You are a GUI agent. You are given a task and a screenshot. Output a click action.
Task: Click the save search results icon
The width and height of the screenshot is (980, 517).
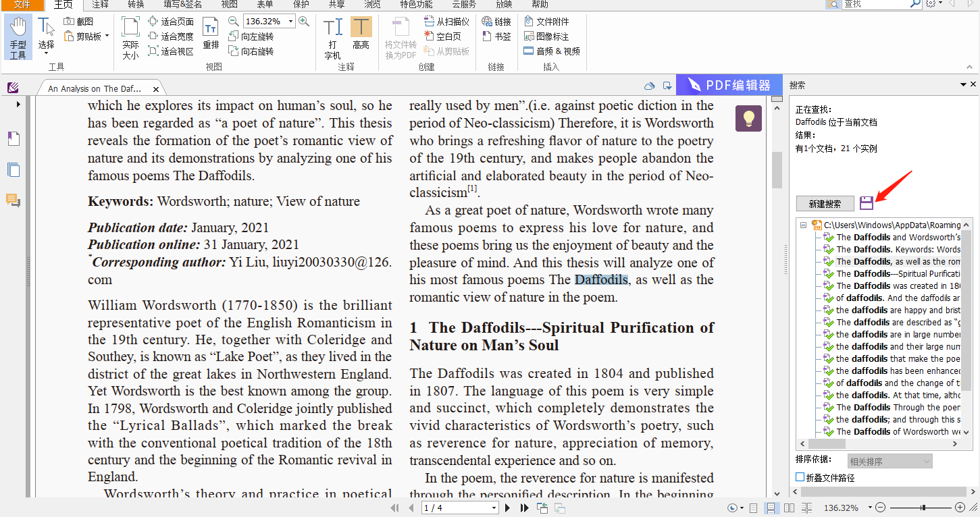[x=867, y=203]
